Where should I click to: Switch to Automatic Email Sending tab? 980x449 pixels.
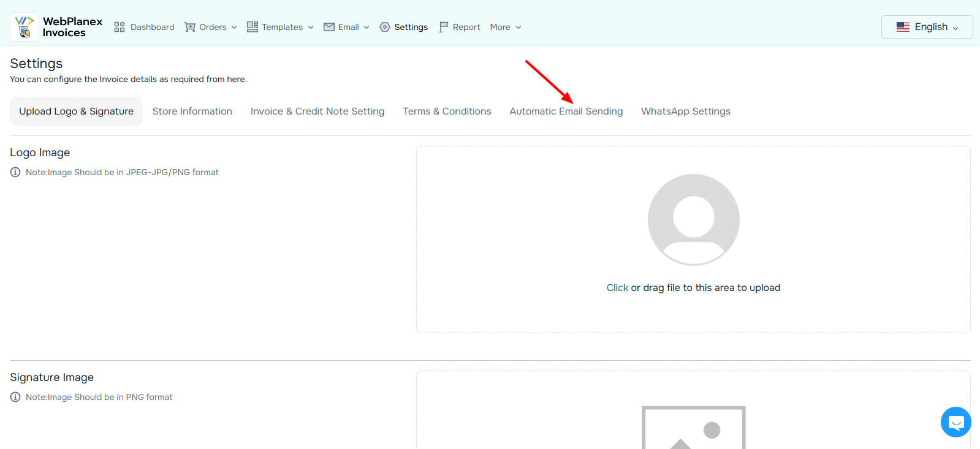[566, 111]
